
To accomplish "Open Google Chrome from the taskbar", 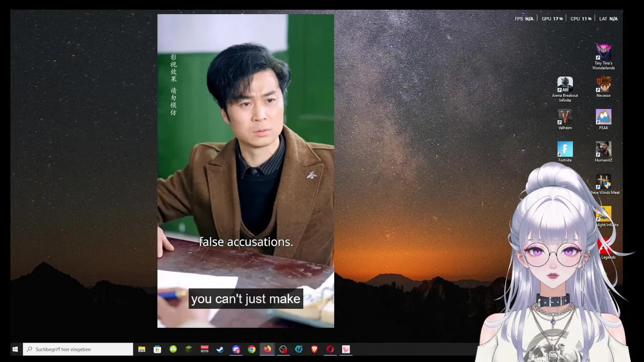I will tap(252, 349).
